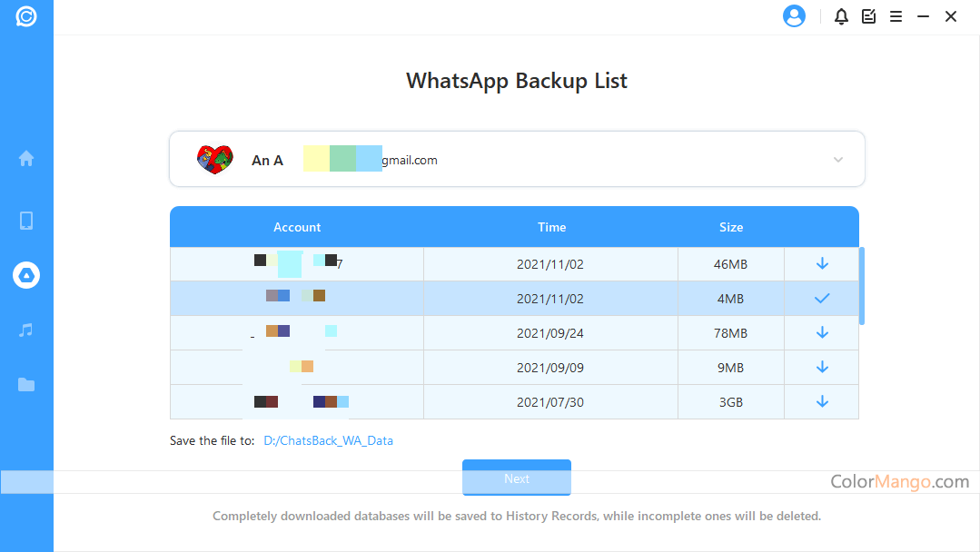Select the 4MB size cell
The width and height of the screenshot is (980, 552).
tap(730, 299)
